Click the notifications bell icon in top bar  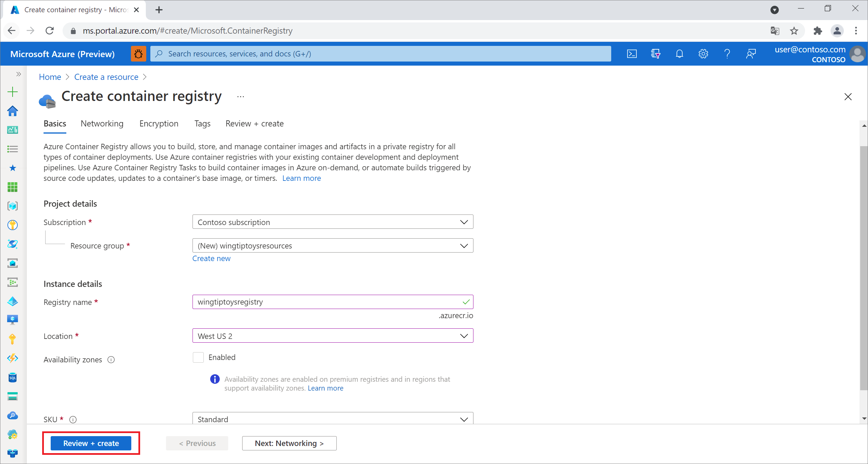tap(679, 53)
